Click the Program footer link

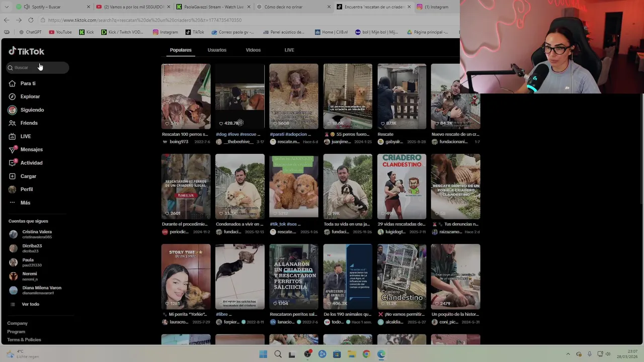[16, 332]
